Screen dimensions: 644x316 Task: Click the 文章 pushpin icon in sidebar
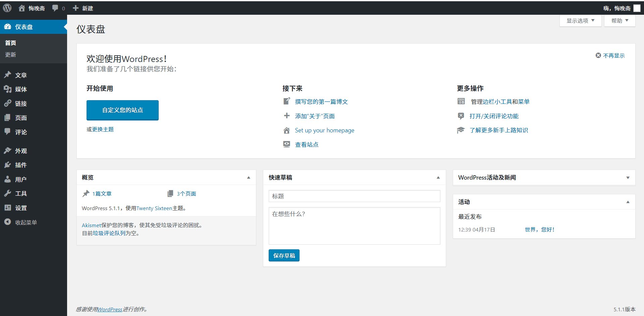8,75
